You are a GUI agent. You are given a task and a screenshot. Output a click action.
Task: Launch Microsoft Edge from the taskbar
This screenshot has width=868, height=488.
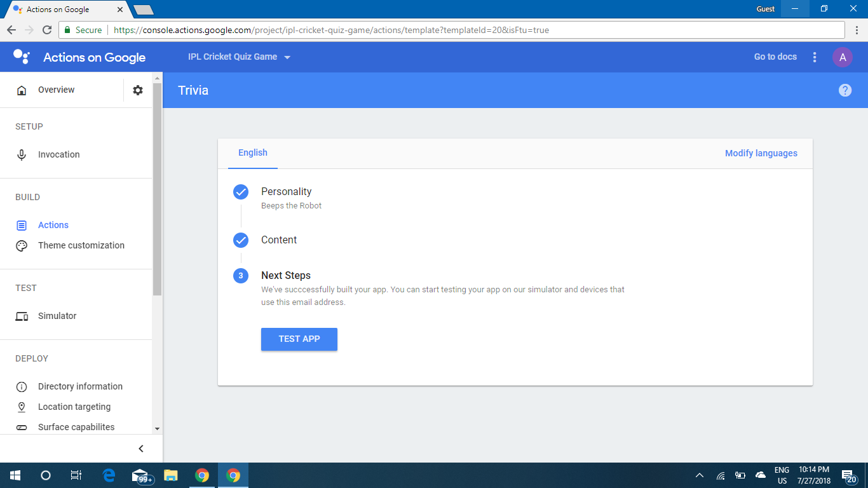coord(109,475)
